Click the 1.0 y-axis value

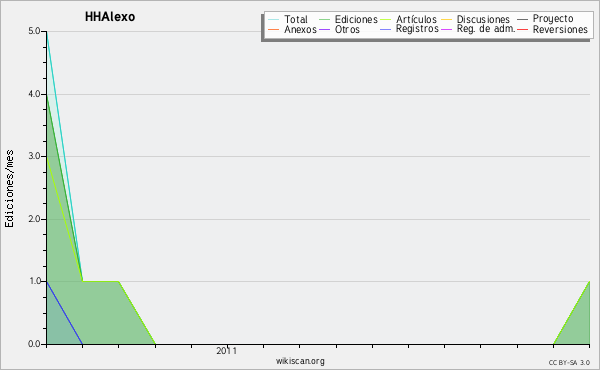(34, 281)
